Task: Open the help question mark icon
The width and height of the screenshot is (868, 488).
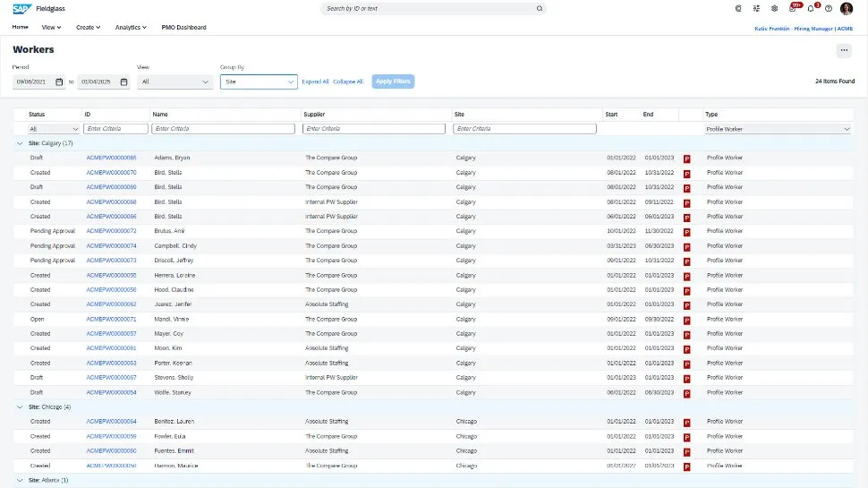Action: pyautogui.click(x=829, y=8)
